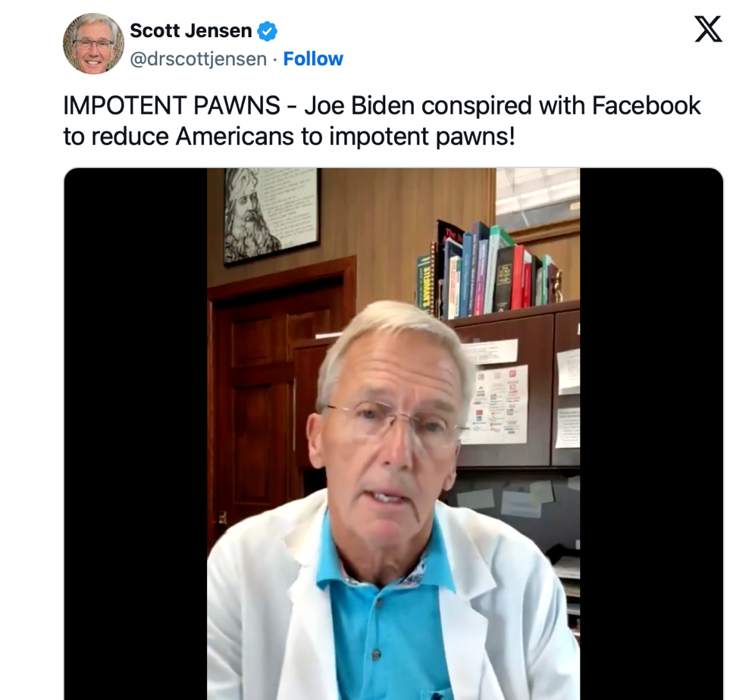Click the framed bearded portrait in video
Screen dimensions: 736x700
(271, 216)
